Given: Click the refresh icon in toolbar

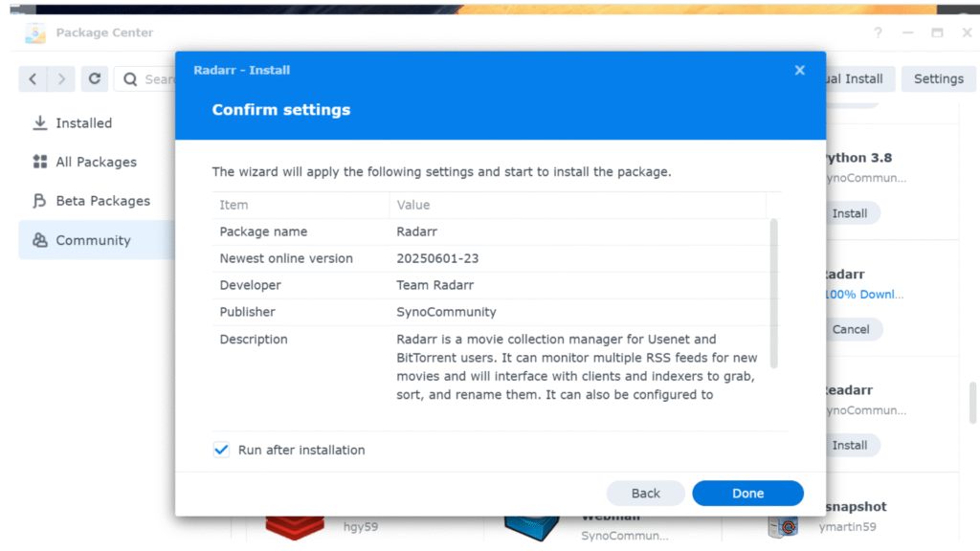Looking at the screenshot, I should 94,78.
